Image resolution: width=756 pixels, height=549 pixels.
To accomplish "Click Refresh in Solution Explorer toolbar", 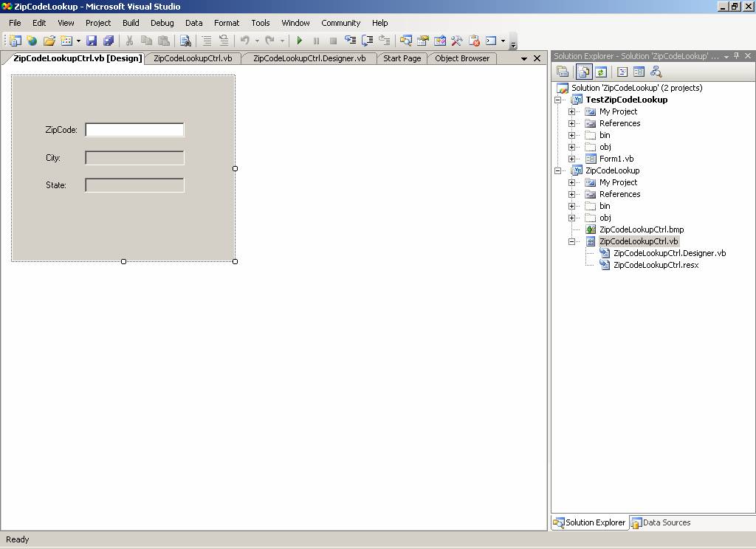I will [x=601, y=72].
